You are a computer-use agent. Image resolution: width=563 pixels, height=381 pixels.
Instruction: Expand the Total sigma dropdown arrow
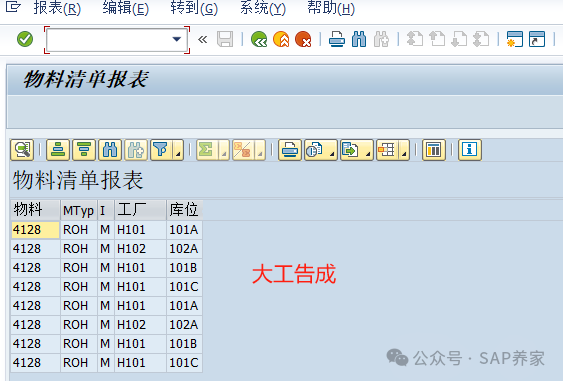pyautogui.click(x=223, y=150)
